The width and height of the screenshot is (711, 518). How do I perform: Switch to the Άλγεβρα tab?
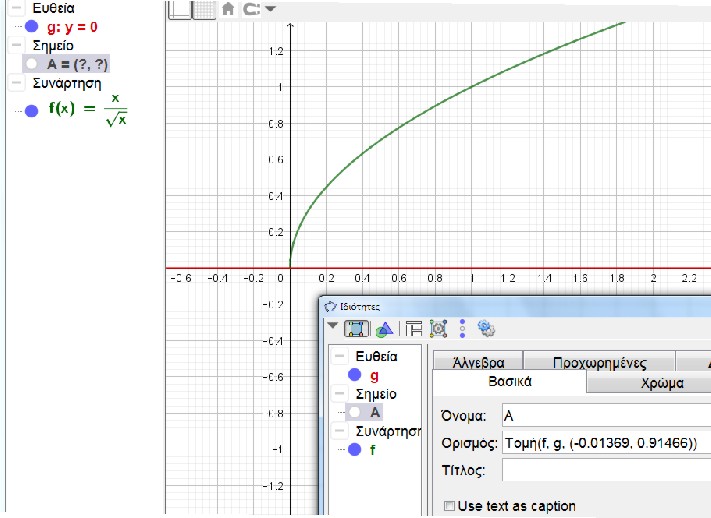[x=478, y=361]
